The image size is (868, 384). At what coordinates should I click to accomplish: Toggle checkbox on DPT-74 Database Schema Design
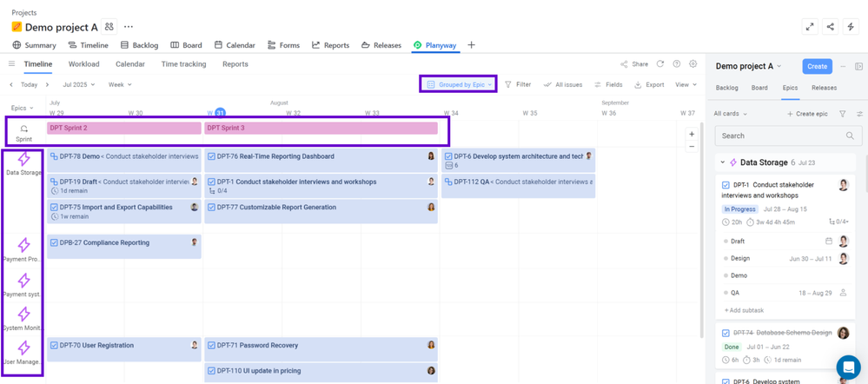tap(726, 333)
